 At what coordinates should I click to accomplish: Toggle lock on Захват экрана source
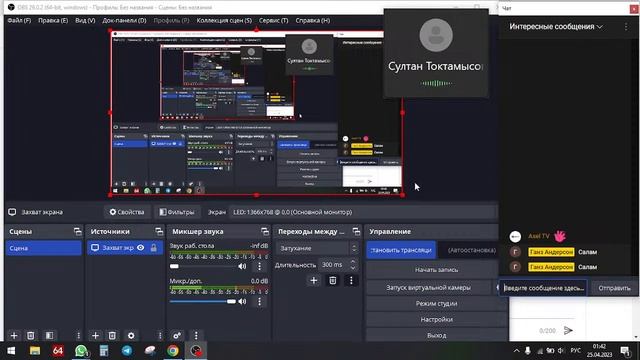click(154, 248)
